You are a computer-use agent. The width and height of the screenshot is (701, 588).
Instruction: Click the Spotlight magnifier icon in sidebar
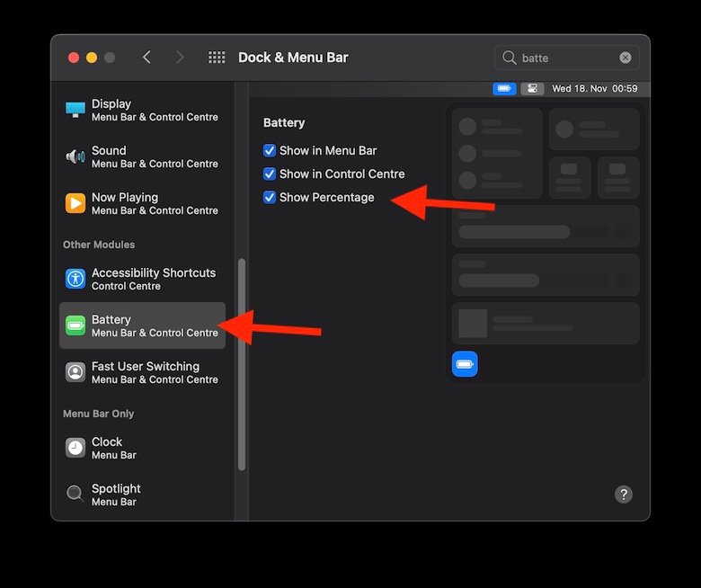pos(75,494)
